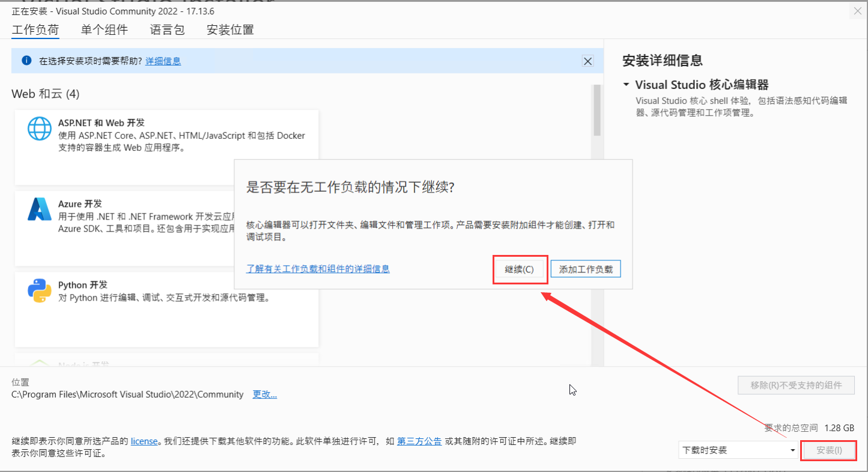Open the 第三方公告 link
Image resolution: width=868 pixels, height=472 pixels.
419,441
